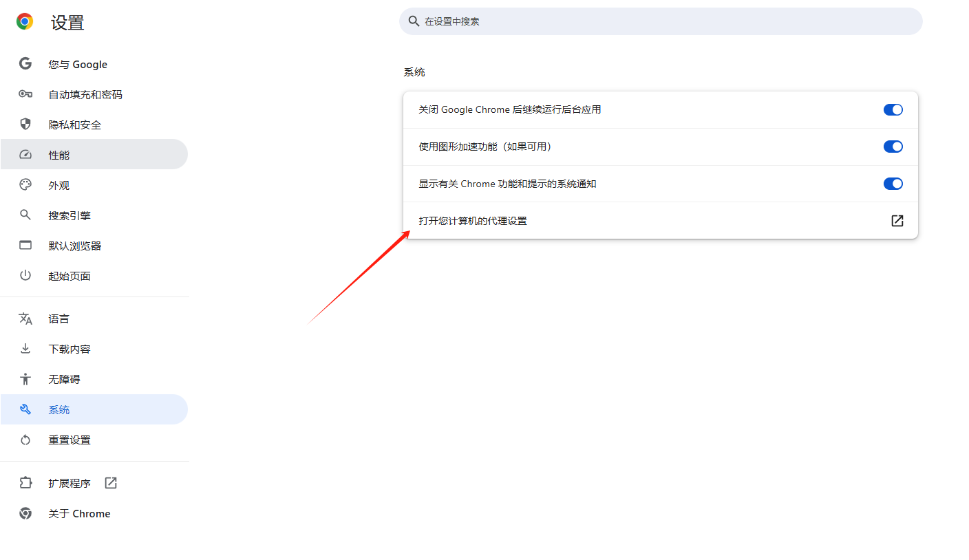Click 打开您计算机的代理设置 row

coord(661,221)
